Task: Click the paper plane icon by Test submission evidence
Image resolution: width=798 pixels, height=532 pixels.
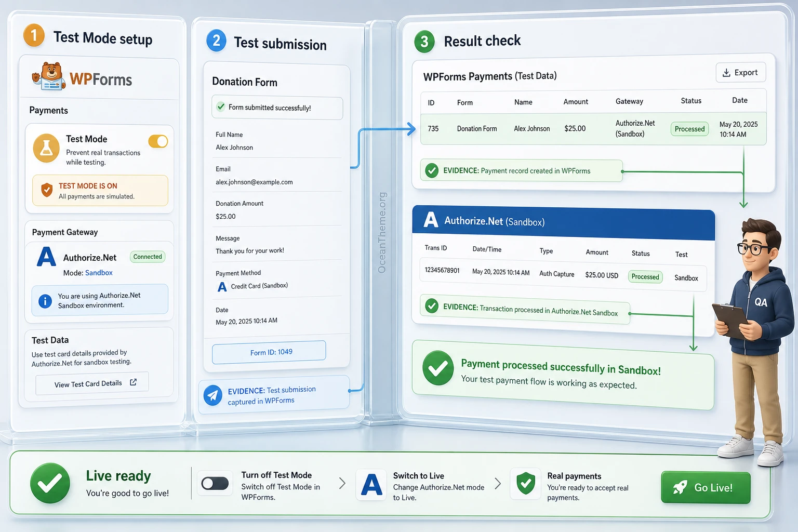Action: (x=212, y=395)
